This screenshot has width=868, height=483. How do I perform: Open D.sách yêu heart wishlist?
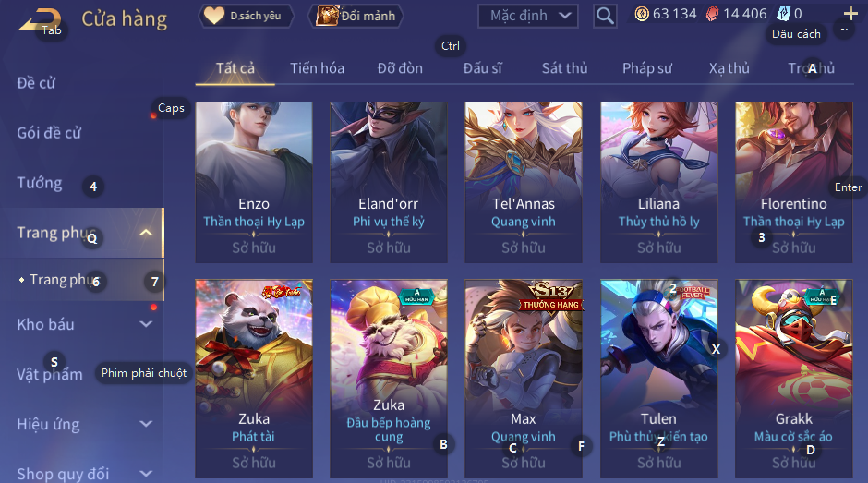tap(246, 16)
